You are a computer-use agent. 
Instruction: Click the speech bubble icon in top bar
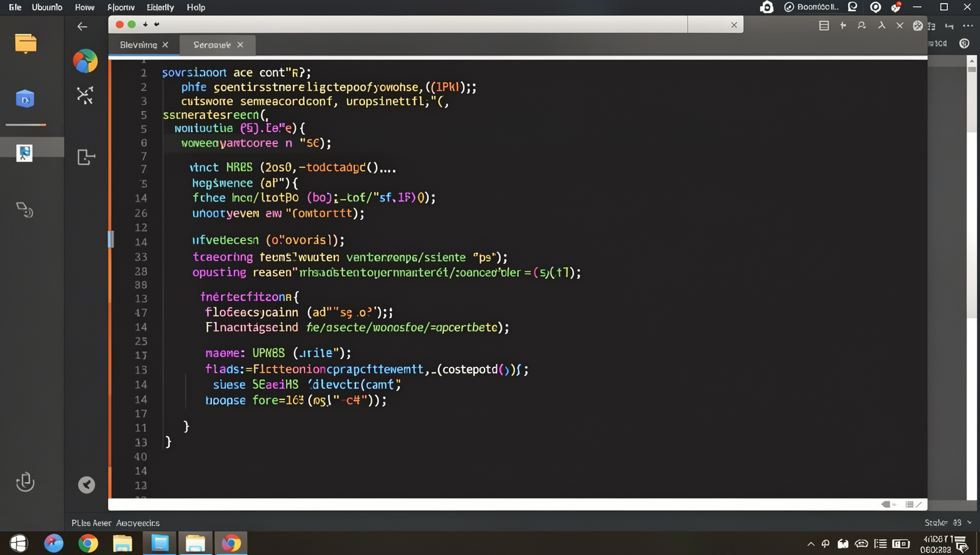point(853,7)
